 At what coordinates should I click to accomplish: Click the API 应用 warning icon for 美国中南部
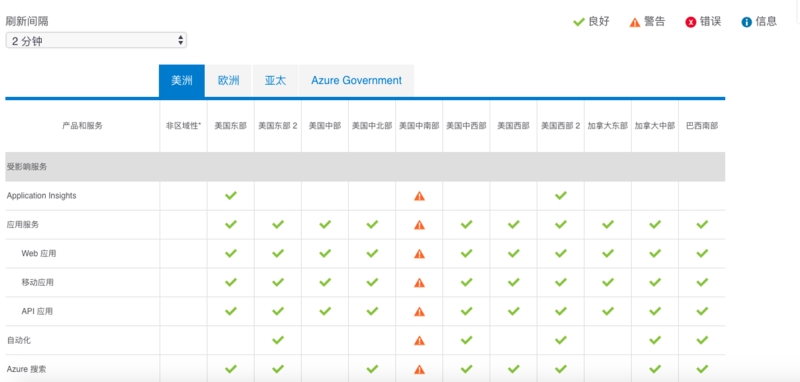419,311
